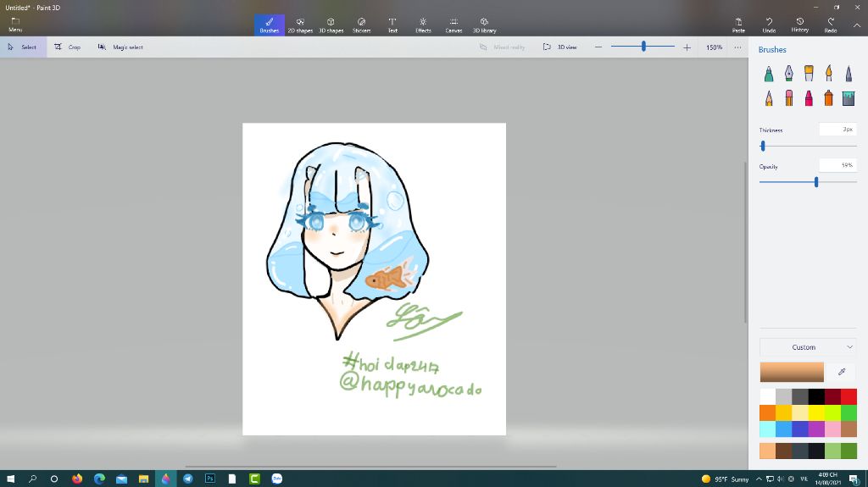Image resolution: width=868 pixels, height=487 pixels.
Task: Click the Opacity slider handle
Action: (x=816, y=182)
